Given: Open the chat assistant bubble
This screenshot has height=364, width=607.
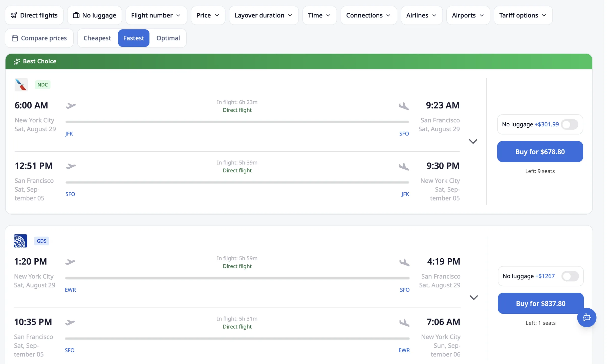Looking at the screenshot, I should pos(587,317).
